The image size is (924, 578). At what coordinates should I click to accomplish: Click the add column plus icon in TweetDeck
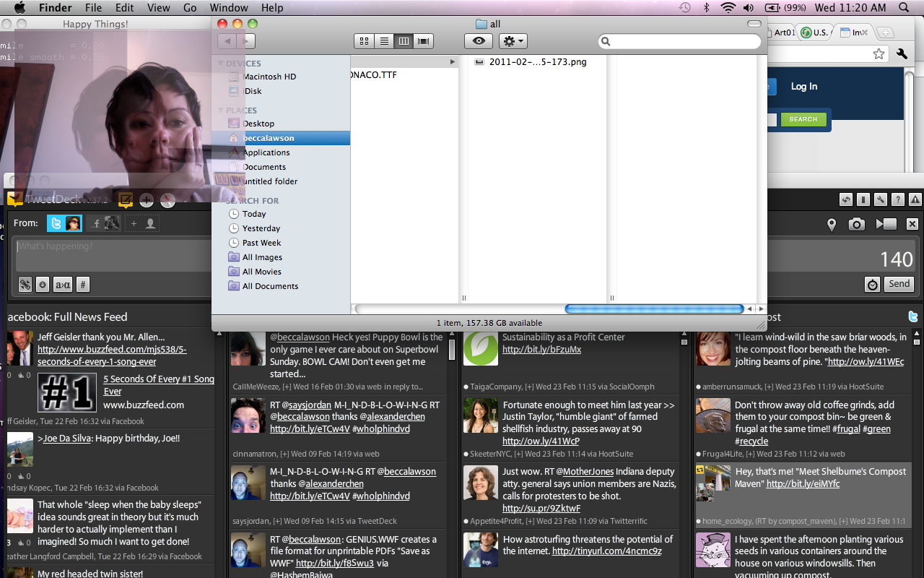click(147, 200)
